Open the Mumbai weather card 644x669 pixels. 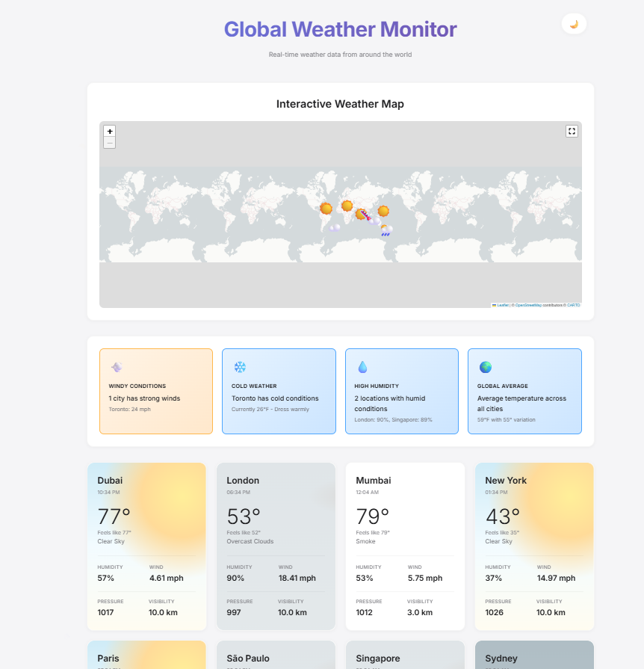pyautogui.click(x=405, y=546)
